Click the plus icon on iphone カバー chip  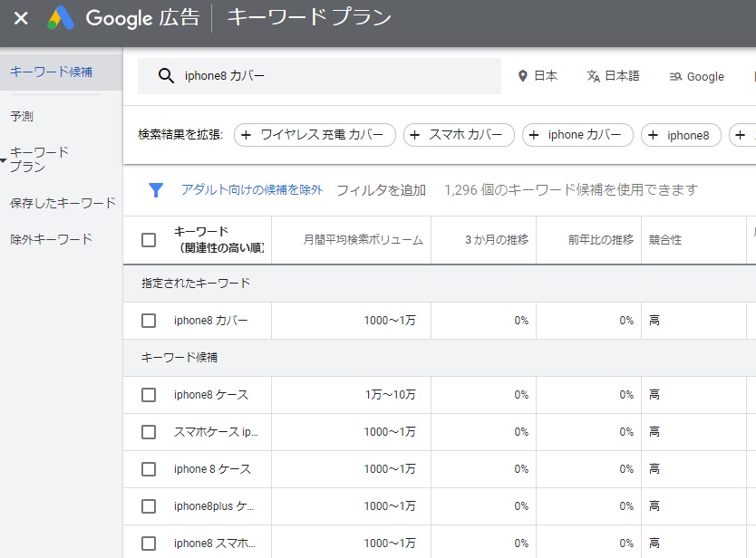coord(534,135)
